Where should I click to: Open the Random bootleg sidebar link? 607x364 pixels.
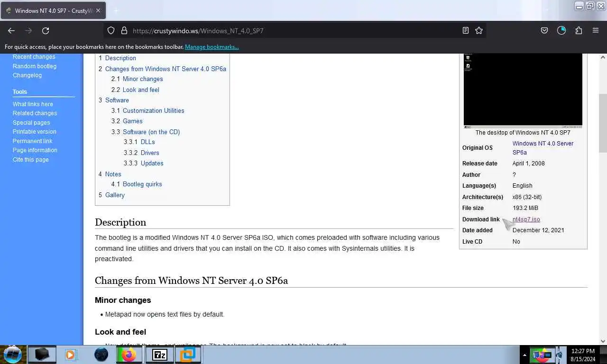(x=35, y=66)
